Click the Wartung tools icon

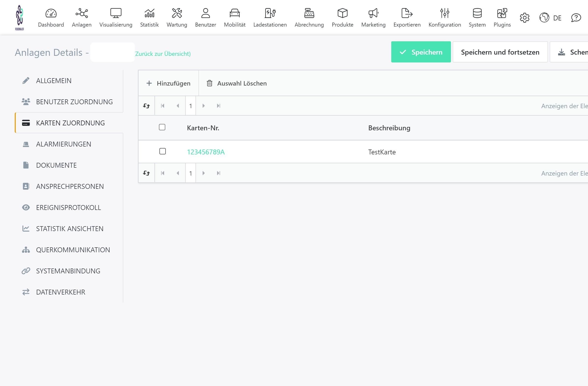tap(177, 13)
